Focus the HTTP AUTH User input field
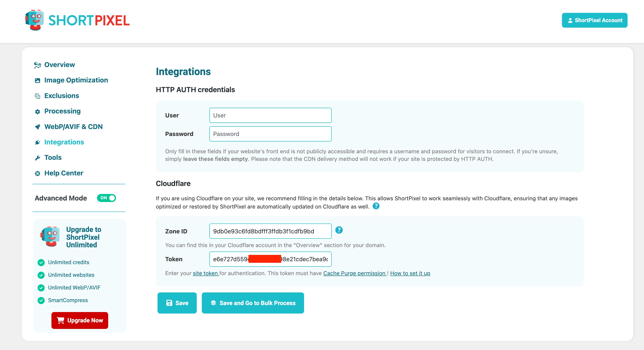644x350 pixels. (270, 115)
